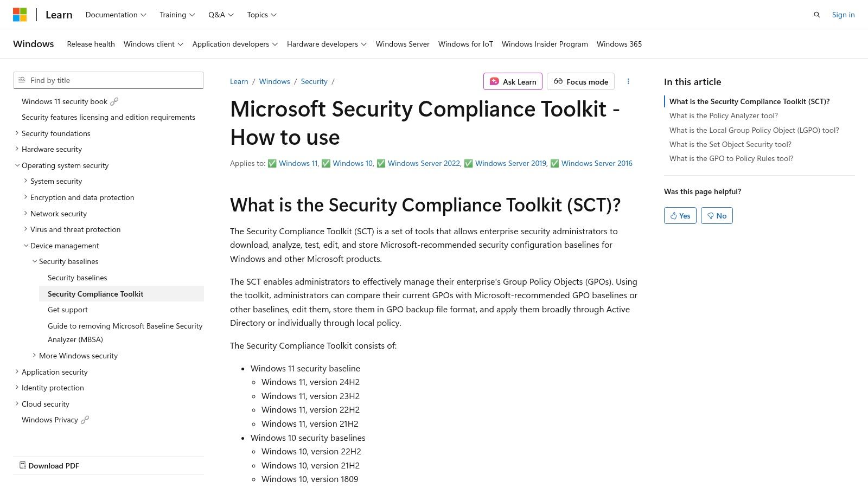The width and height of the screenshot is (868, 488).
Task: Open the Topics menu
Action: [x=261, y=15]
